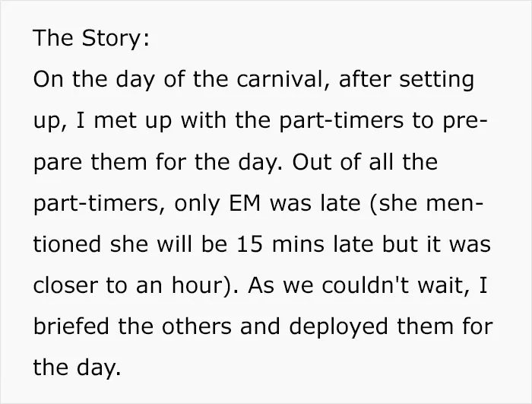The image size is (532, 404).
Task: Click the word 'Out' beginning a sentence
Action: [x=312, y=162]
